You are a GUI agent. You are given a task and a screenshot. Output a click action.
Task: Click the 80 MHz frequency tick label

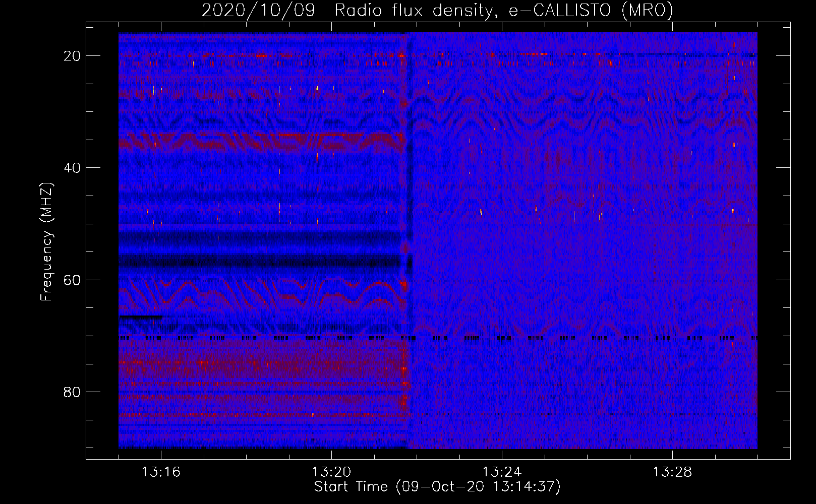[x=72, y=392]
